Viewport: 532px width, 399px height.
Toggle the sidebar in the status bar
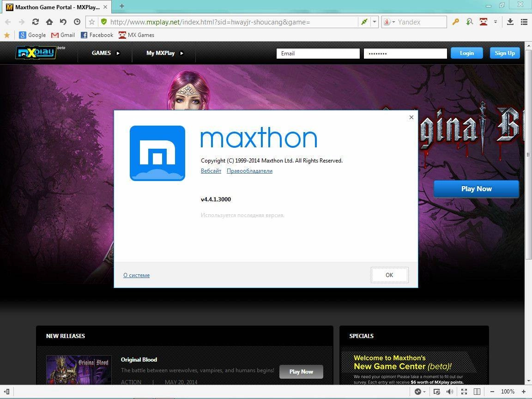7,392
